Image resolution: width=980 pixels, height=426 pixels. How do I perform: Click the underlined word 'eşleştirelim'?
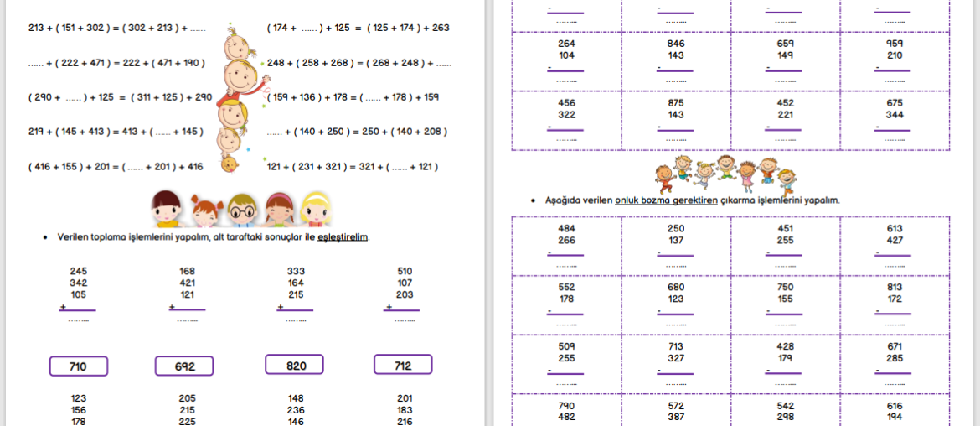point(343,237)
